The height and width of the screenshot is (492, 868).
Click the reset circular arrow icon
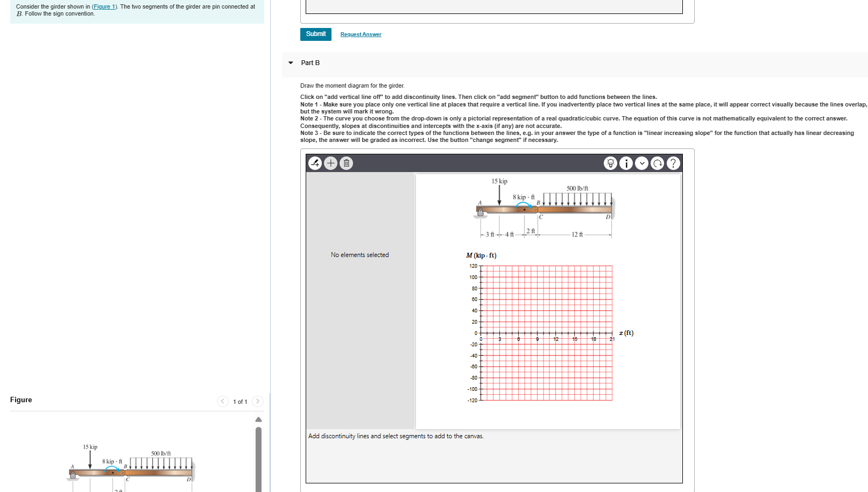[657, 163]
